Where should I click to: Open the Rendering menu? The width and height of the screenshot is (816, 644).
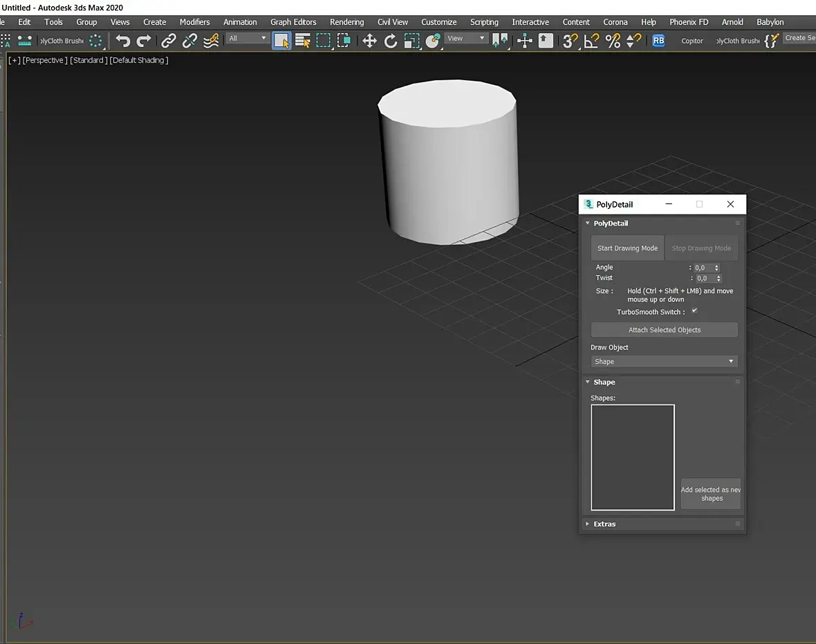[x=346, y=22]
